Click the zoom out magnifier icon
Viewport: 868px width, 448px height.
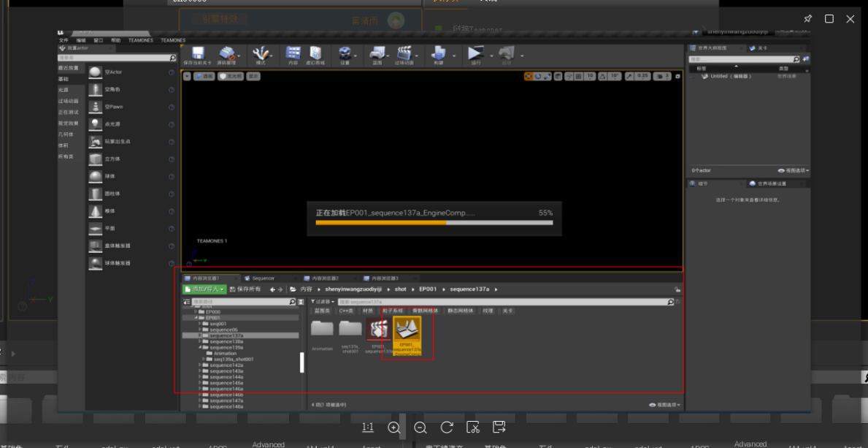tap(420, 428)
